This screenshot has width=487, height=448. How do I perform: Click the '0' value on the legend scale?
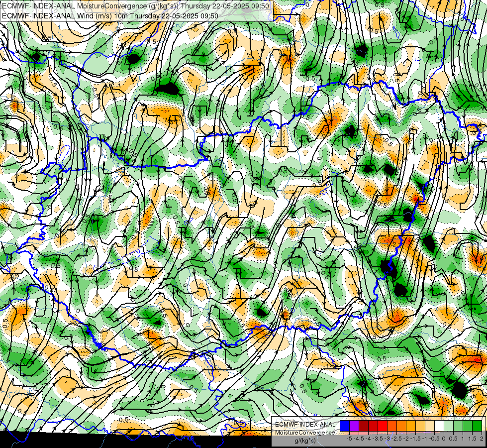444,439
